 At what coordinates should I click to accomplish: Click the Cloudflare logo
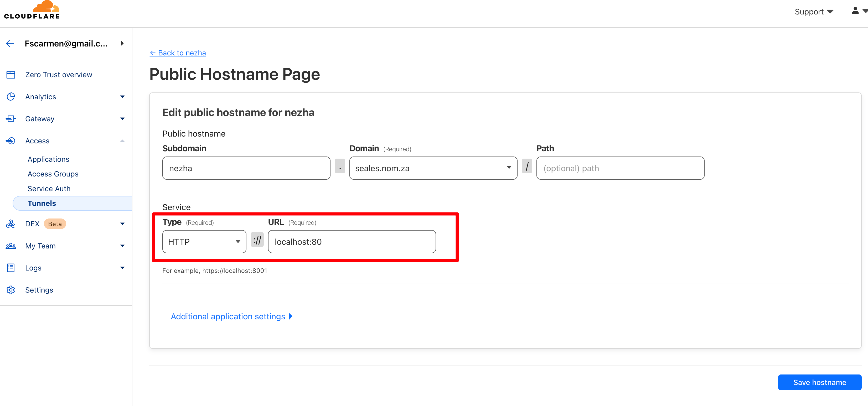pos(32,10)
